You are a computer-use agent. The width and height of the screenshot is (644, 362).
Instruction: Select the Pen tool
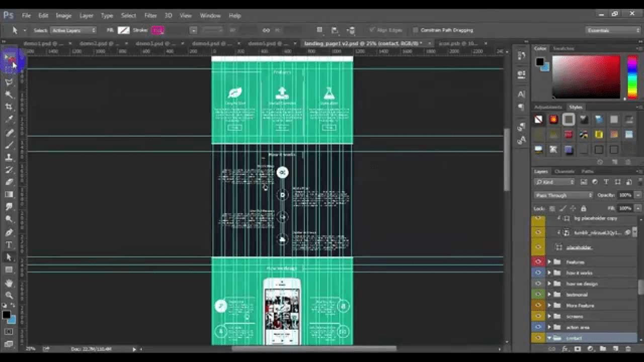pos(9,232)
